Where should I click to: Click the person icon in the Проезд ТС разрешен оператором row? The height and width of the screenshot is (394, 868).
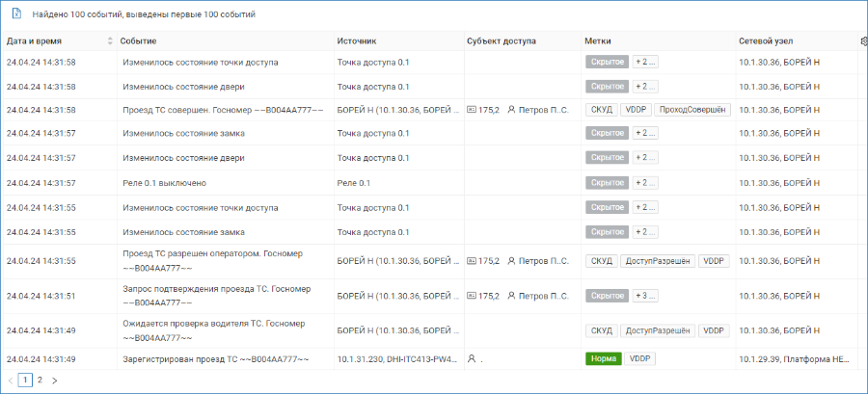pos(511,261)
